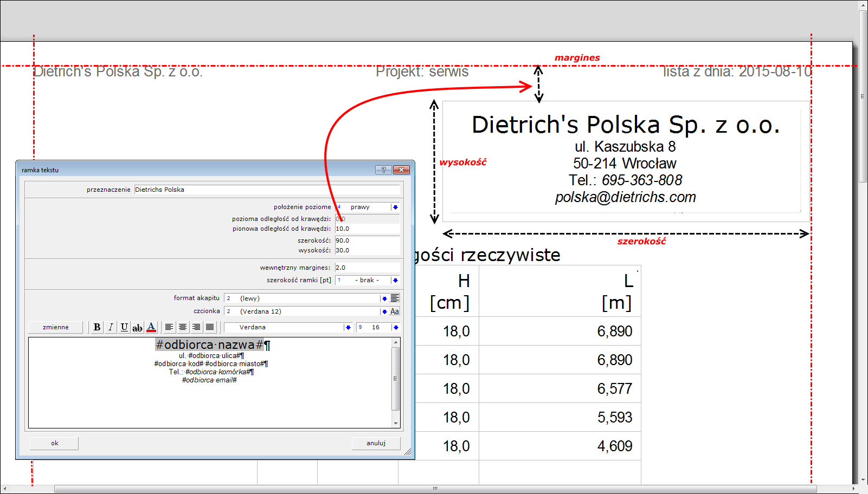Cancel with the anuluj button
Screen dimensions: 868x494
(x=376, y=443)
